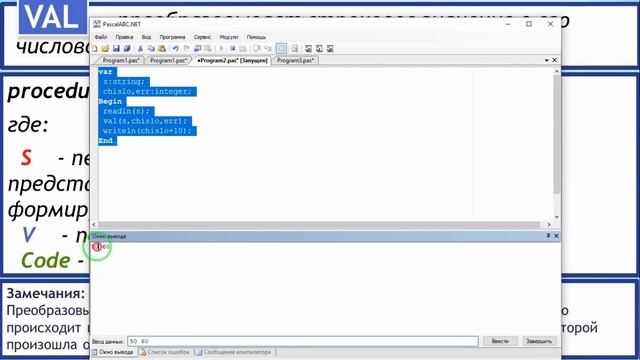Click the 's:string;' code line
This screenshot has width=640, height=360.
[124, 82]
